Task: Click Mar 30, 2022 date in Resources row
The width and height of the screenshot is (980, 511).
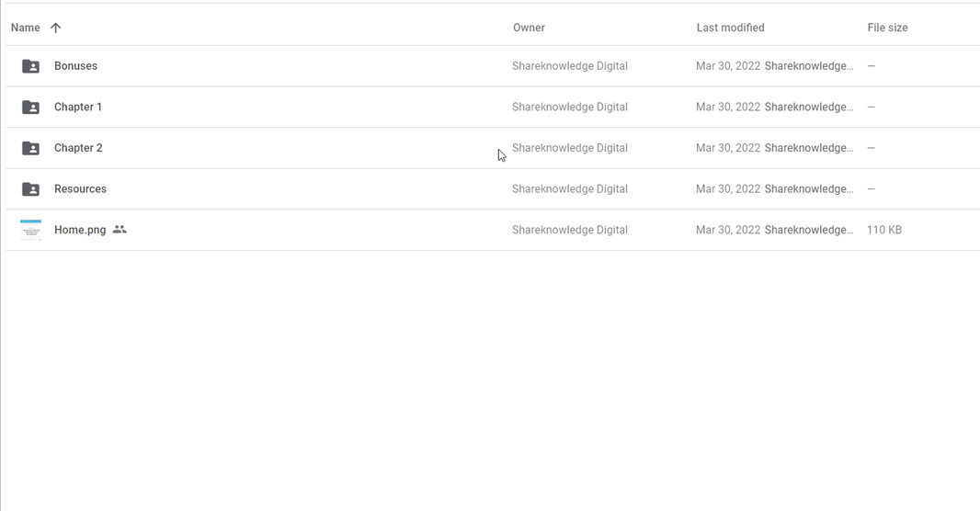Action: (x=728, y=188)
